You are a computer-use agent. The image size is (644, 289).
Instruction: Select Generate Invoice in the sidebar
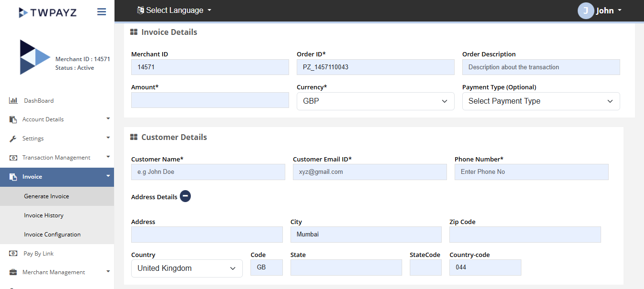click(47, 196)
